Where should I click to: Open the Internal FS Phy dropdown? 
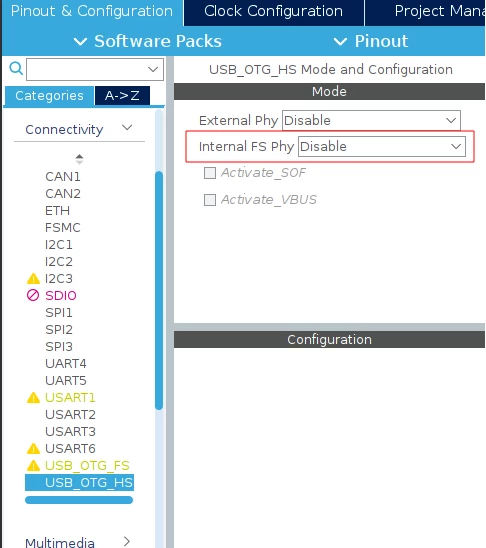point(382,146)
